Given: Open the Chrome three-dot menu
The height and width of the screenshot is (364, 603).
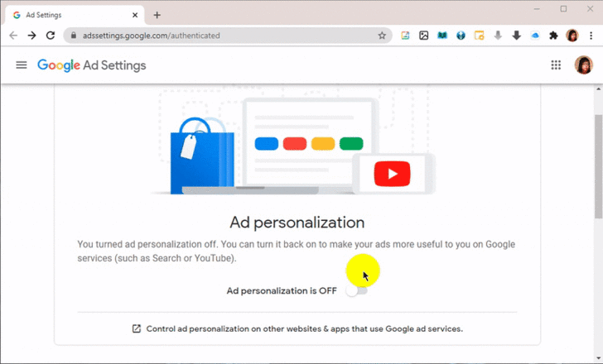Looking at the screenshot, I should coord(591,36).
